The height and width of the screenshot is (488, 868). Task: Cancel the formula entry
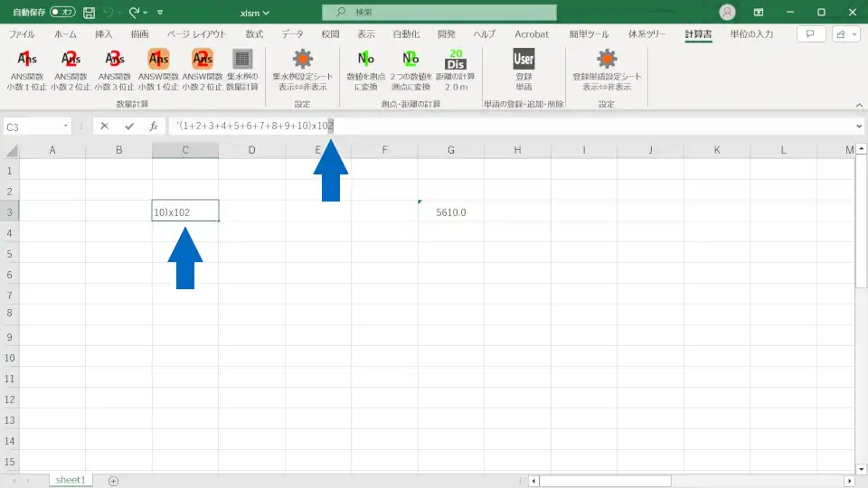(105, 127)
